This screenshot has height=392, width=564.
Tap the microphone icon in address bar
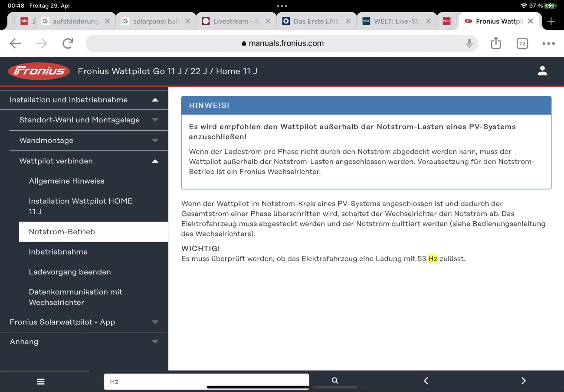(x=469, y=43)
